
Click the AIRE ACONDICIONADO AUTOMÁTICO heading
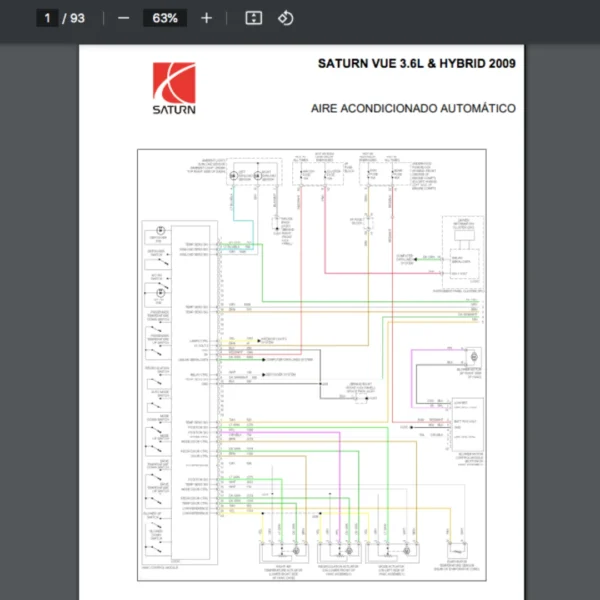[x=413, y=107]
